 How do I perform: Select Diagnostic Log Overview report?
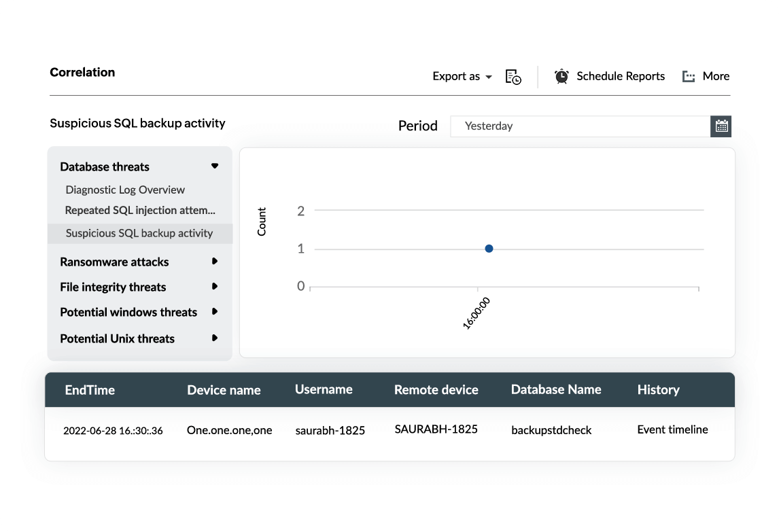125,190
